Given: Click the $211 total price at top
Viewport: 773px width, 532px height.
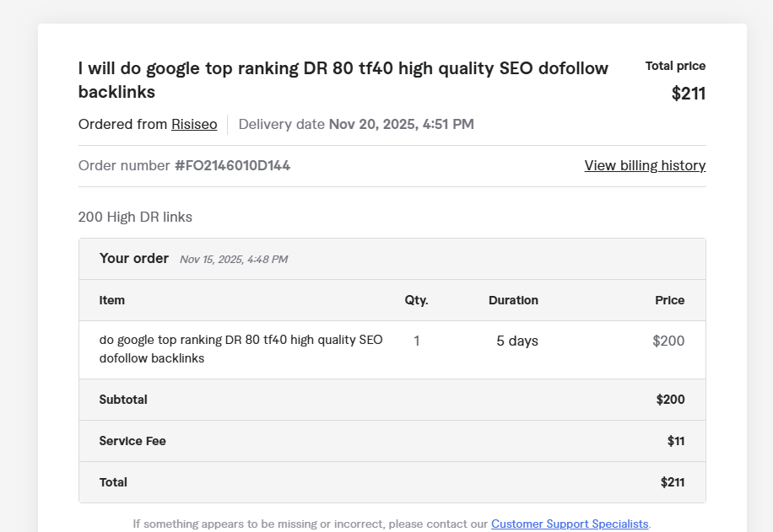Looking at the screenshot, I should (688, 94).
